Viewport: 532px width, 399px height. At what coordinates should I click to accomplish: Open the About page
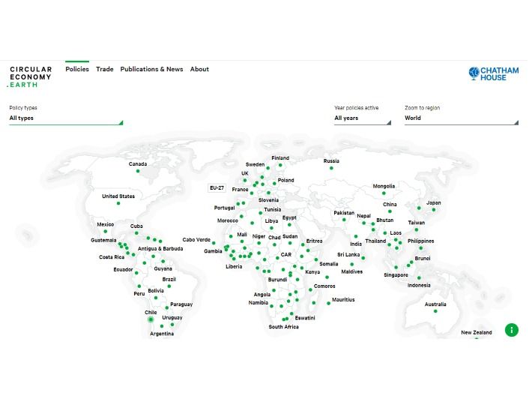pyautogui.click(x=201, y=70)
